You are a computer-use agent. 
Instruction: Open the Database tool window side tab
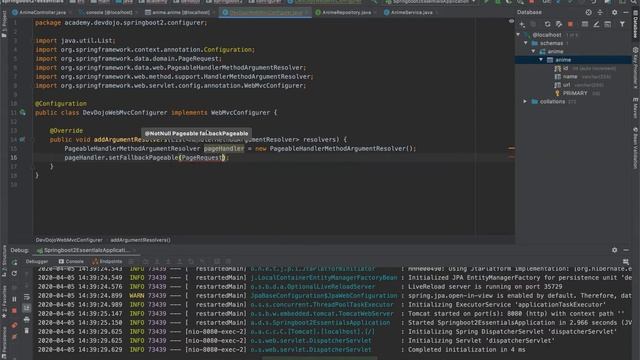pyautogui.click(x=636, y=24)
